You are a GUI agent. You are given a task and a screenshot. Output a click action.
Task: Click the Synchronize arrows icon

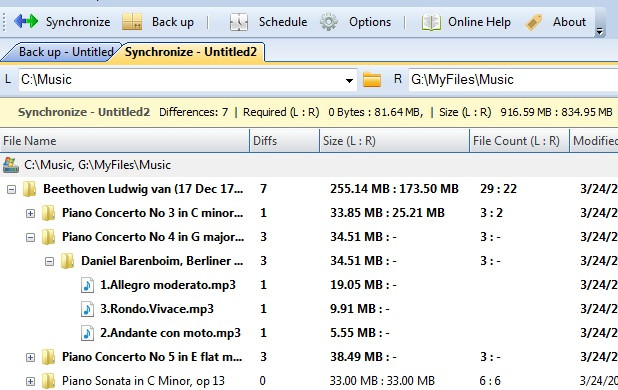click(x=26, y=21)
